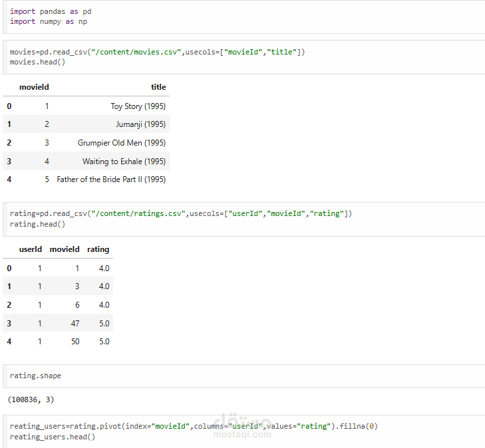Click movieId value 50 in ratings table
This screenshot has width=485, height=448.
[75, 342]
